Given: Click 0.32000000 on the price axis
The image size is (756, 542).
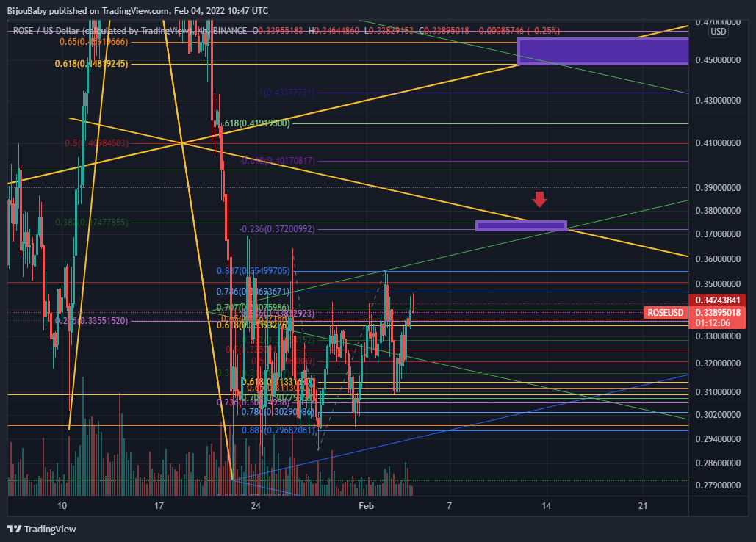Looking at the screenshot, I should coord(718,364).
